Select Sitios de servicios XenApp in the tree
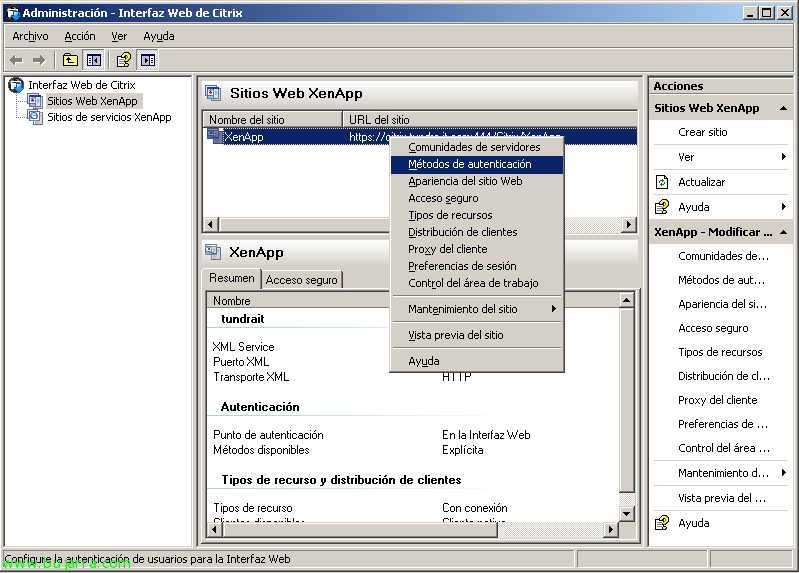 [109, 117]
